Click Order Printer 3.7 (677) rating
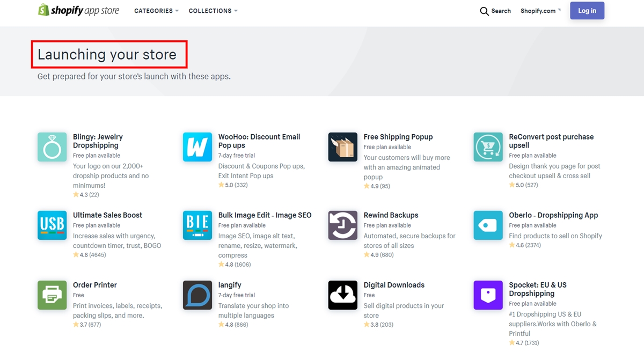 click(x=87, y=325)
